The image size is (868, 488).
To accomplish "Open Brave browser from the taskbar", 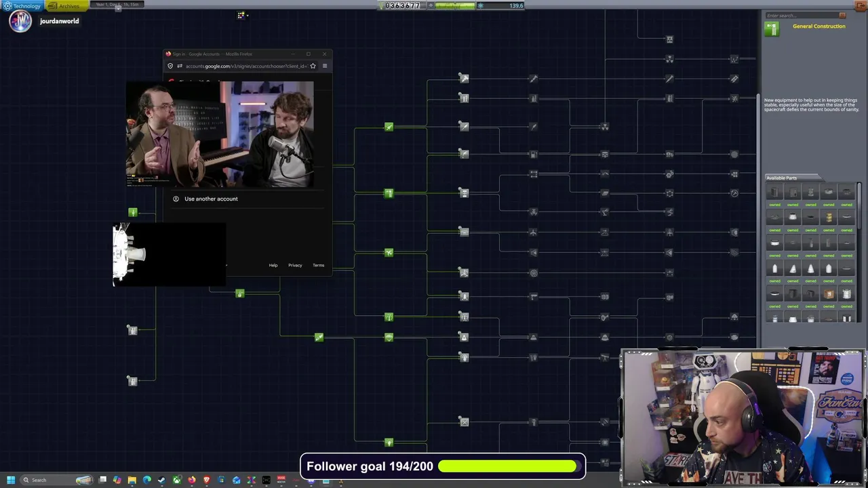I will coord(207,480).
